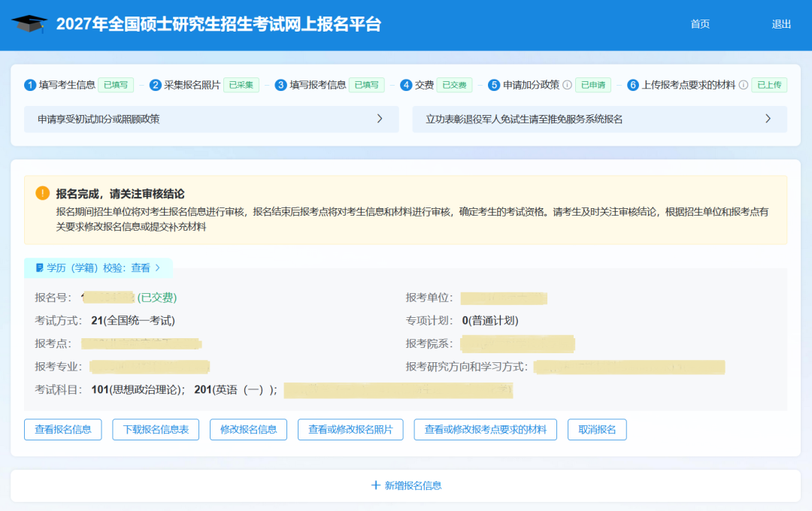This screenshot has height=511, width=812.
Task: Click 201(英语（一）) subject text
Action: (x=235, y=390)
